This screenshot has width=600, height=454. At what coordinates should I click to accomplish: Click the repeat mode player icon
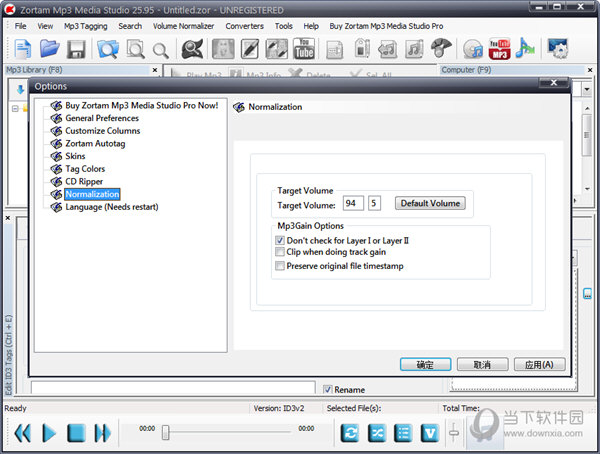(x=350, y=433)
